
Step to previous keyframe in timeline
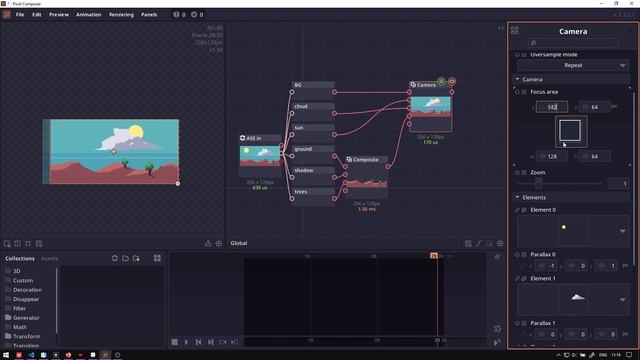point(222,342)
